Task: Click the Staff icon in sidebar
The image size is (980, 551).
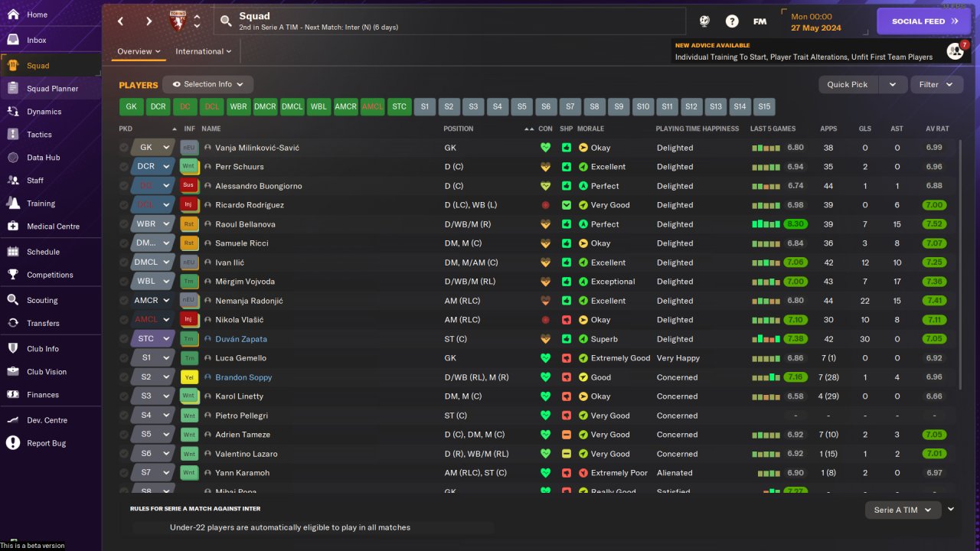Action: click(x=12, y=181)
